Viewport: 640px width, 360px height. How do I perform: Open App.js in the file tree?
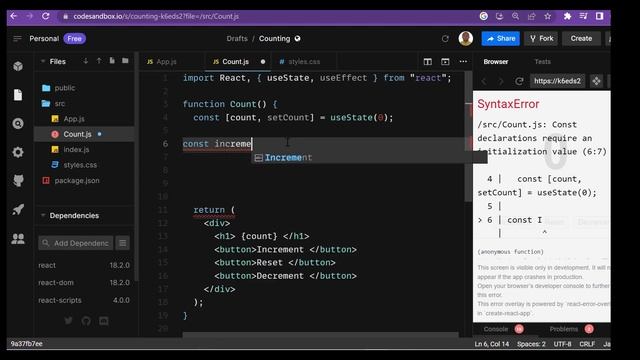pos(74,119)
